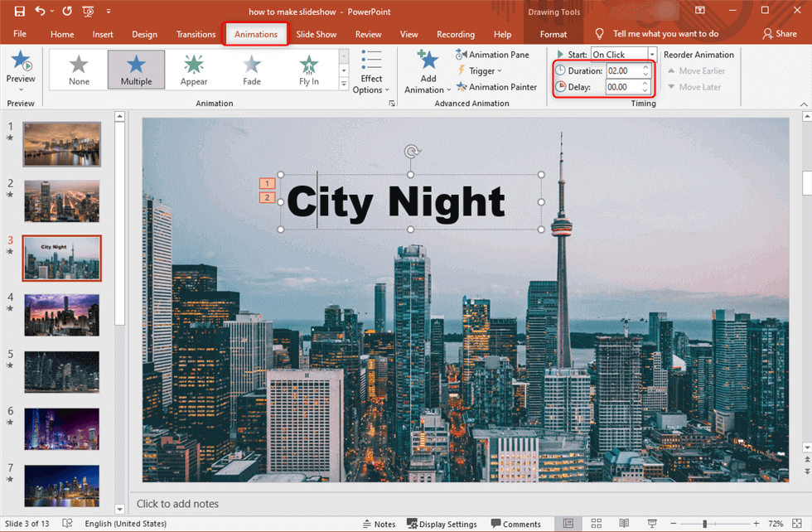Viewport: 812px width, 532px height.
Task: Switch to the Transitions tab
Action: [196, 34]
